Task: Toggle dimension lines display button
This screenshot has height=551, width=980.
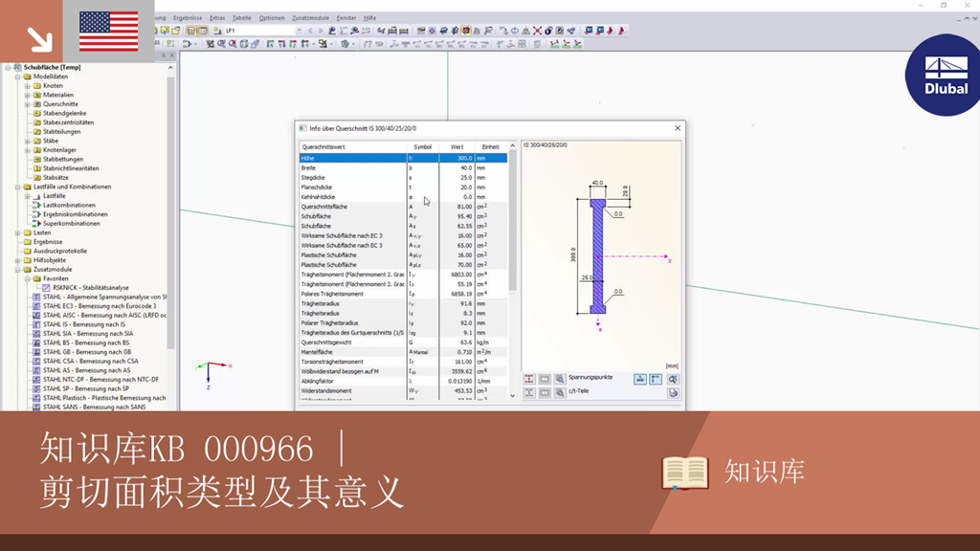Action: click(656, 379)
